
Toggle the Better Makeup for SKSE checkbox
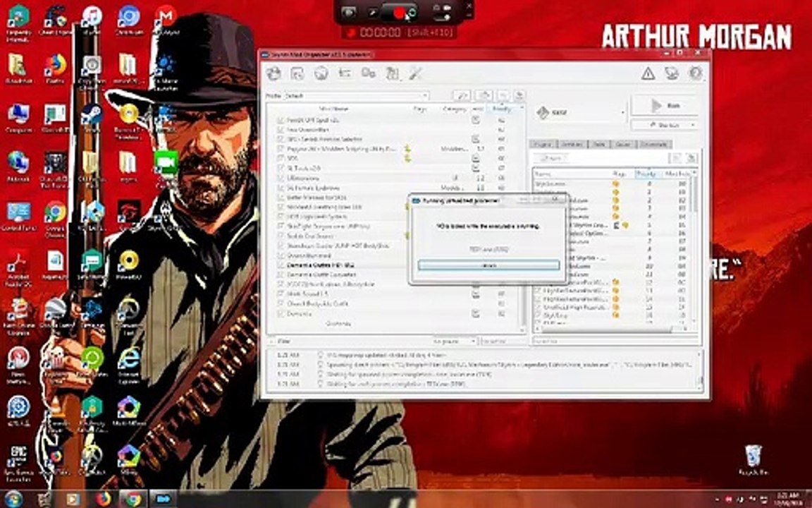280,198
